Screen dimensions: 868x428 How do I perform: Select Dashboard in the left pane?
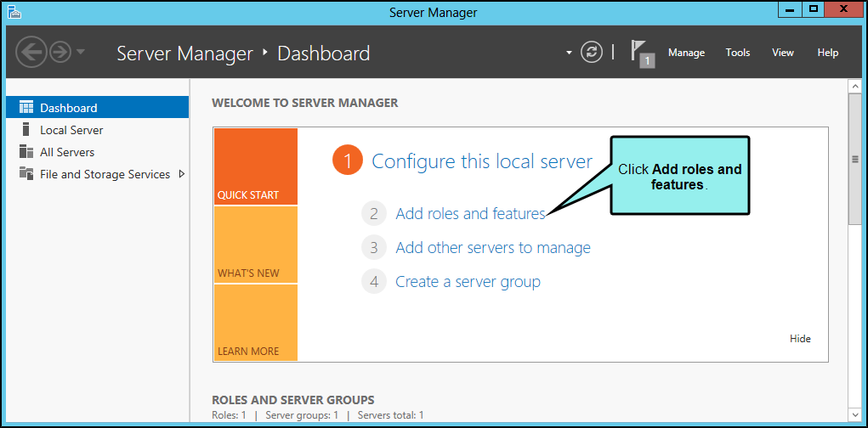98,107
